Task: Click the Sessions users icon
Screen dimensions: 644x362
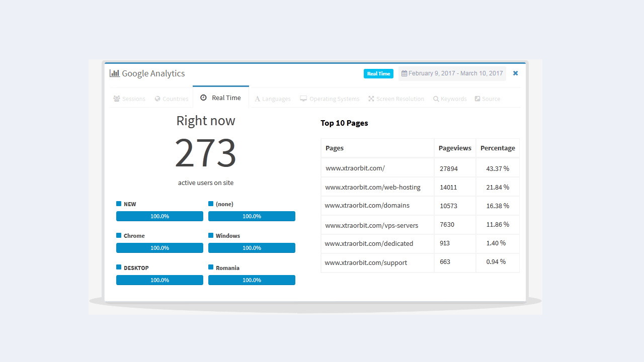Action: [x=117, y=99]
